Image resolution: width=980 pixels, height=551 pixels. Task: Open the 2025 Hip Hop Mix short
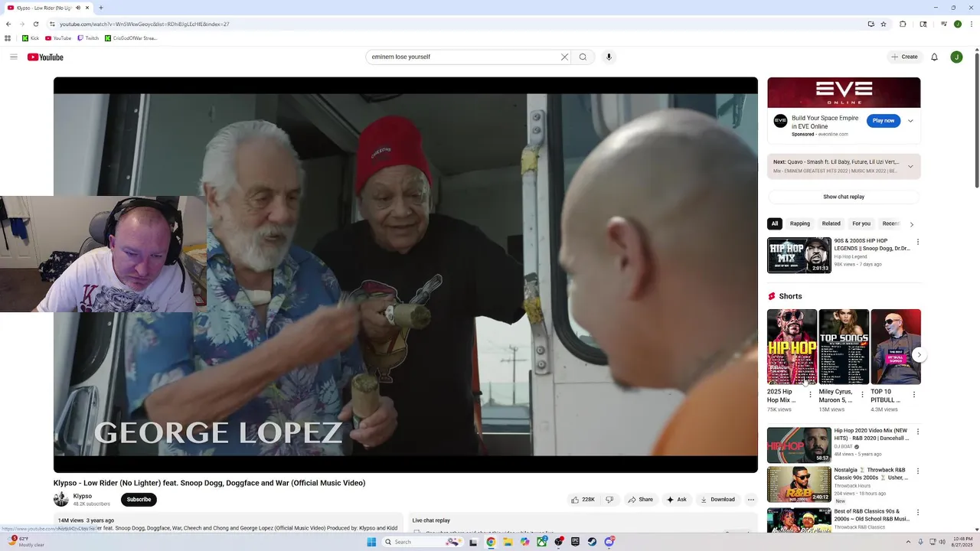pos(792,347)
